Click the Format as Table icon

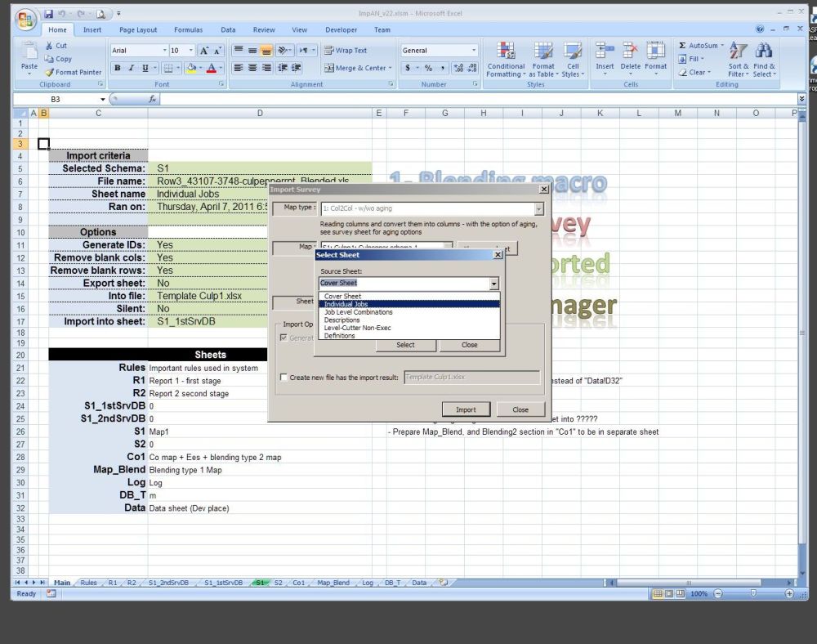coord(543,51)
